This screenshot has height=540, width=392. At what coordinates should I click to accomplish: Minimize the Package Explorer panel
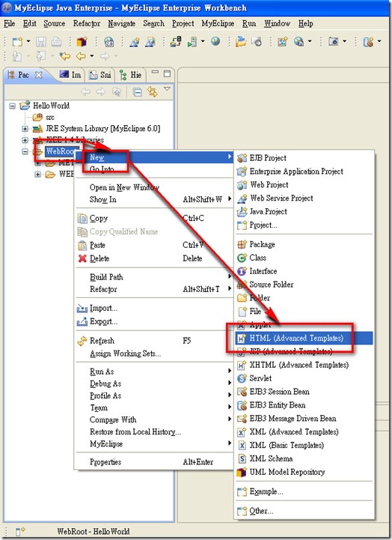point(155,73)
